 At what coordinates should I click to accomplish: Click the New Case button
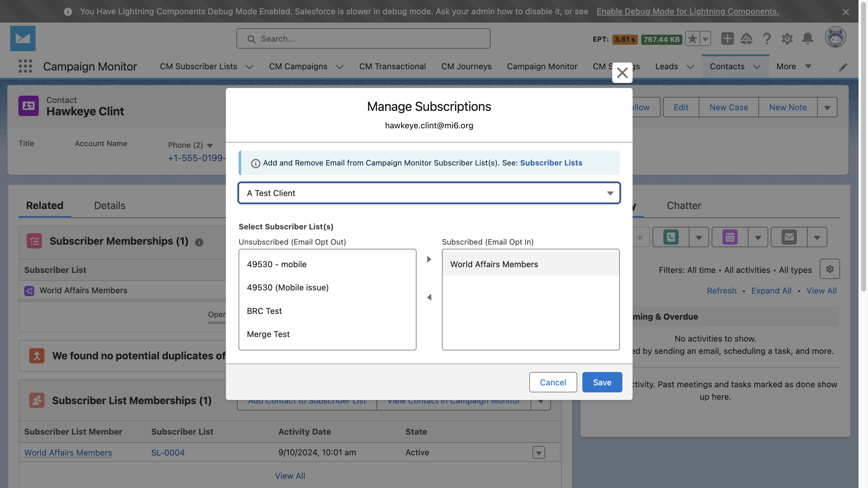click(x=729, y=107)
